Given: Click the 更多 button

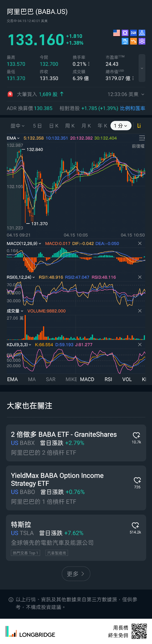Looking at the screenshot, I should click(76, 574).
